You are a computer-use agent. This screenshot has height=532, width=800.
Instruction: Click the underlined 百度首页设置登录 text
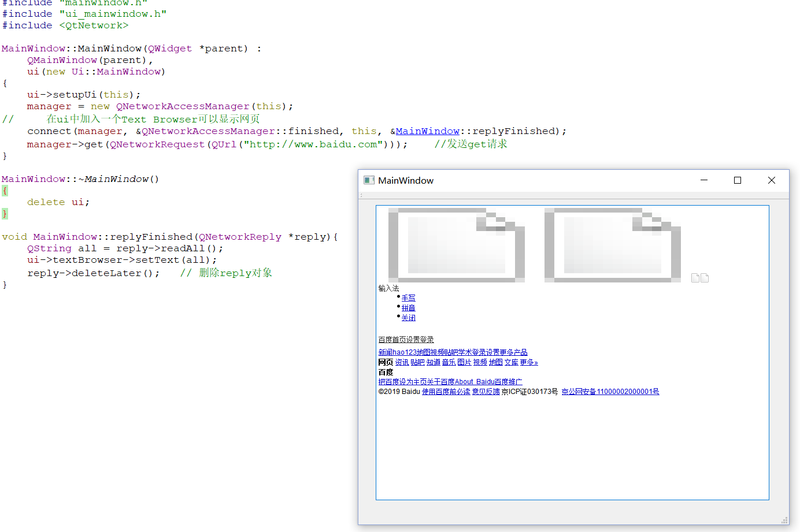pos(406,340)
